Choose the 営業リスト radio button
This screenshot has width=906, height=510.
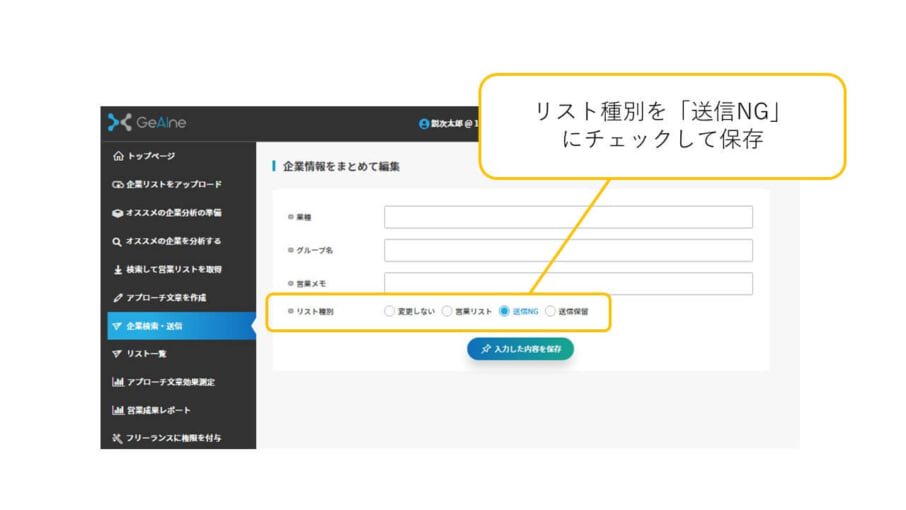(x=447, y=311)
